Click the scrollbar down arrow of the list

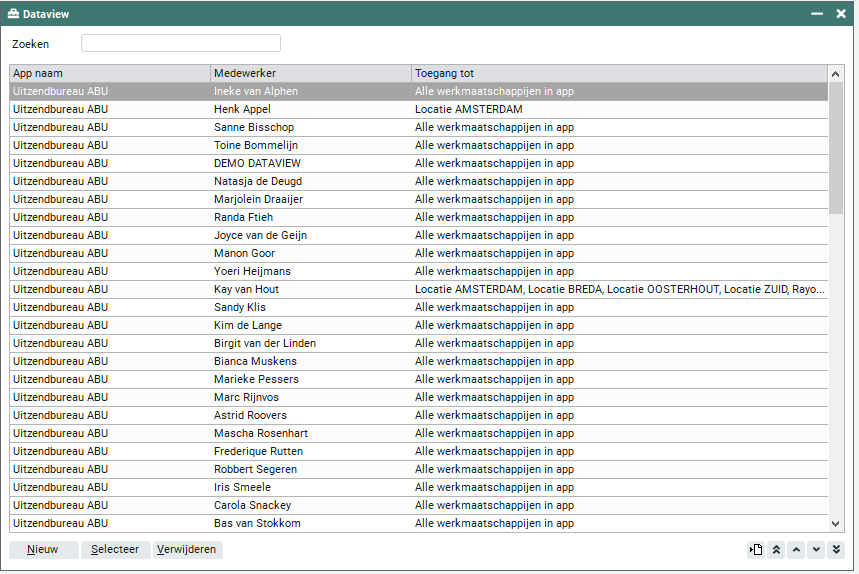click(836, 523)
